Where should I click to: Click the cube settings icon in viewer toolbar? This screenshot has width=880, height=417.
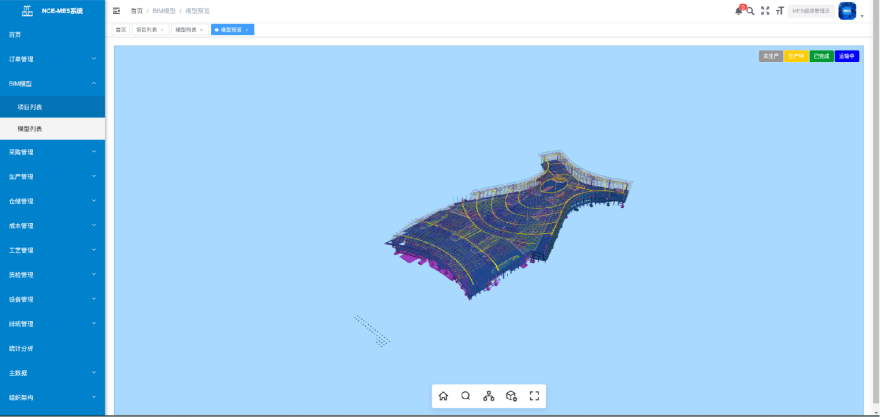tap(511, 396)
